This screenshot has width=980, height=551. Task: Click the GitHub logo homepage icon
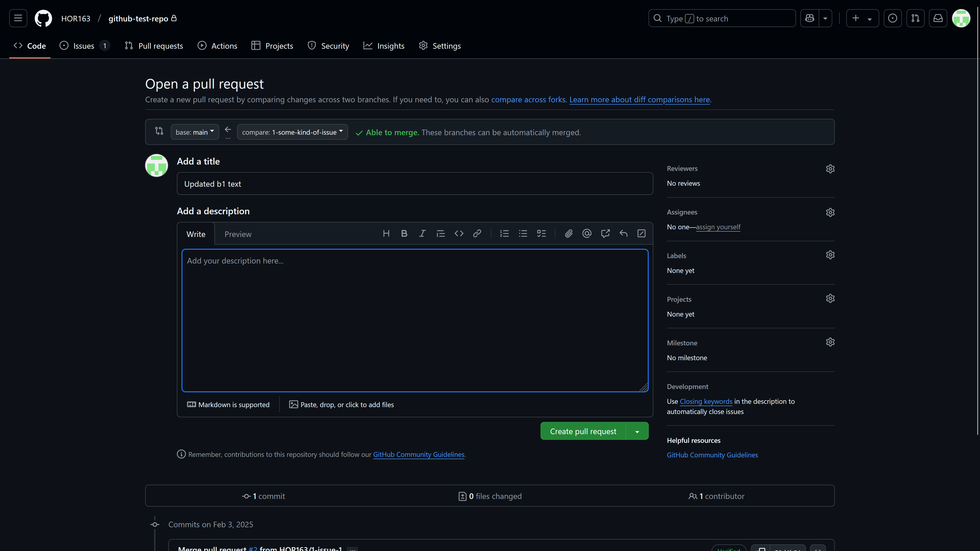coord(43,18)
